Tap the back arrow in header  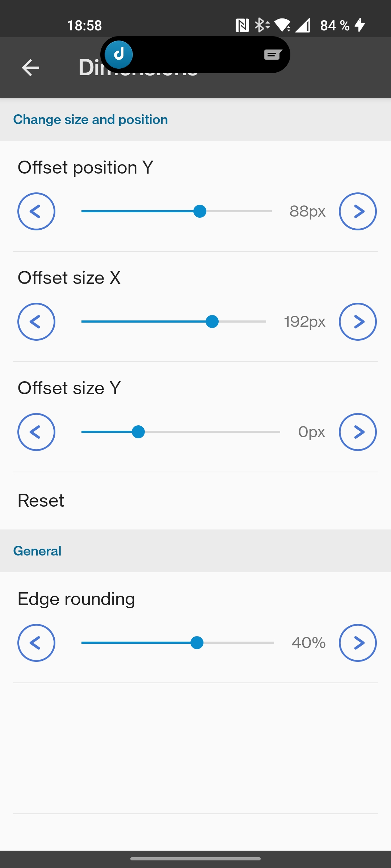tap(30, 68)
